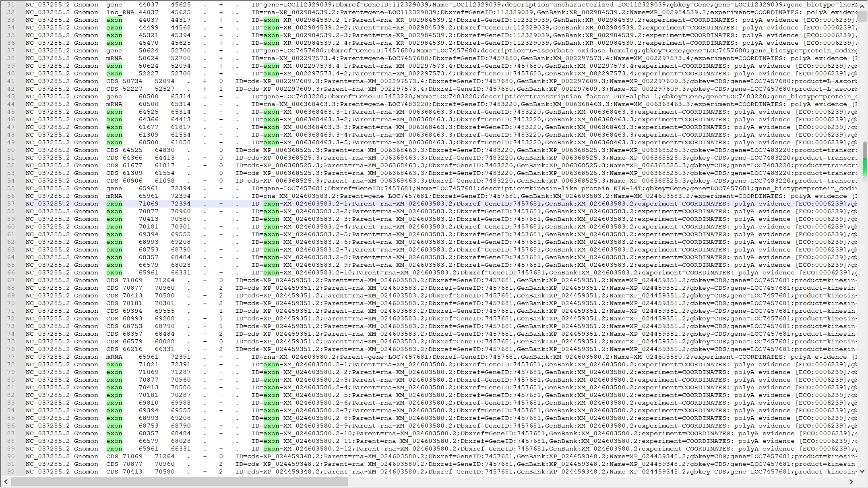Click 'NC_037285.2' seqid on line 70

click(48, 303)
